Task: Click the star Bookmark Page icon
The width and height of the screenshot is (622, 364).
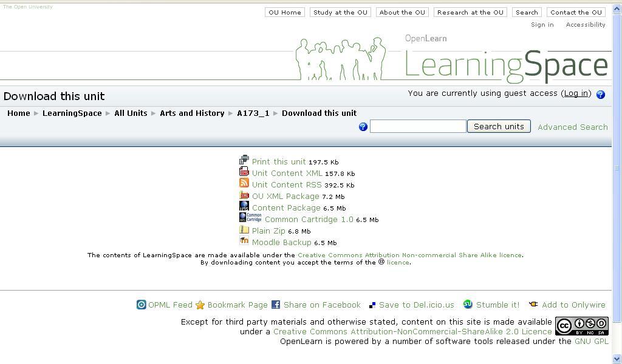Action: [x=200, y=305]
